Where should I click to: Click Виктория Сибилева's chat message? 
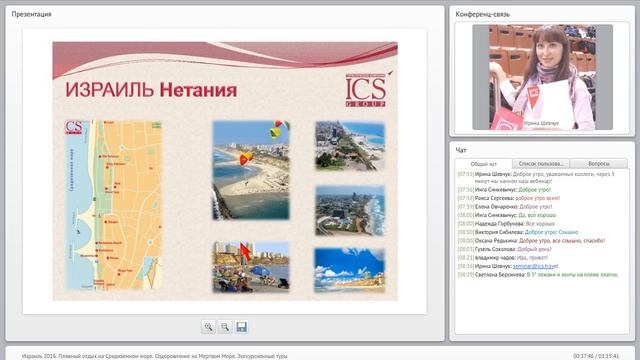[518, 232]
